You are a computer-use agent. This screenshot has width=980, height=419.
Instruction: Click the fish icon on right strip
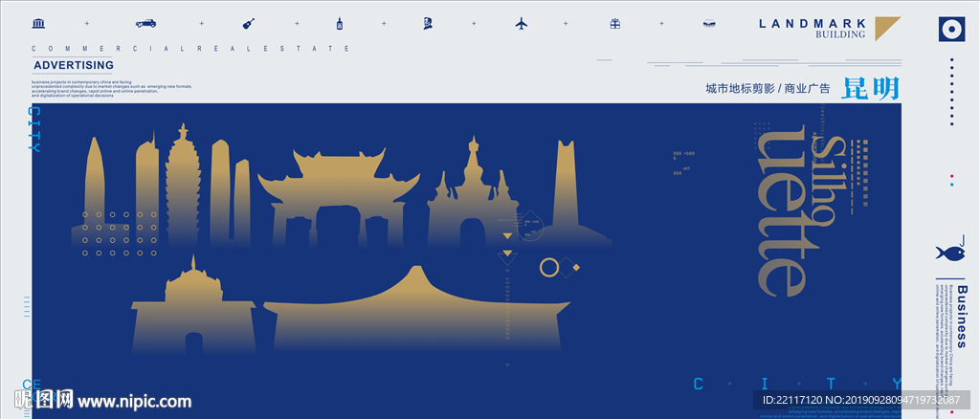tap(949, 253)
